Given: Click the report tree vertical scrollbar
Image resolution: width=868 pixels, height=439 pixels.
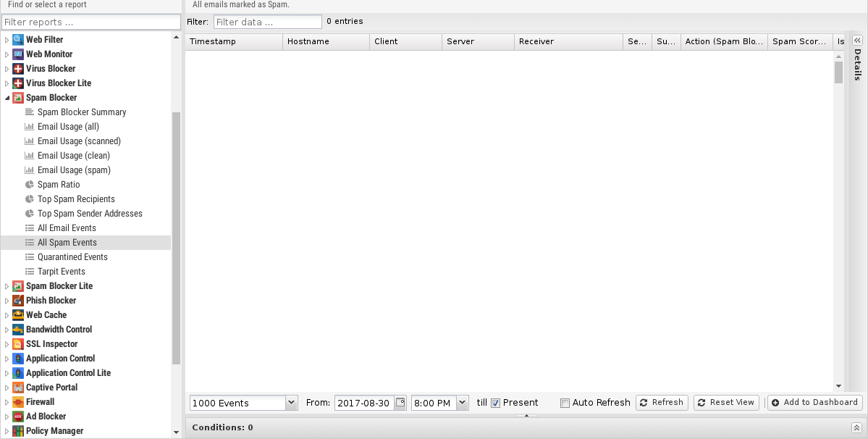Looking at the screenshot, I should click(x=176, y=238).
